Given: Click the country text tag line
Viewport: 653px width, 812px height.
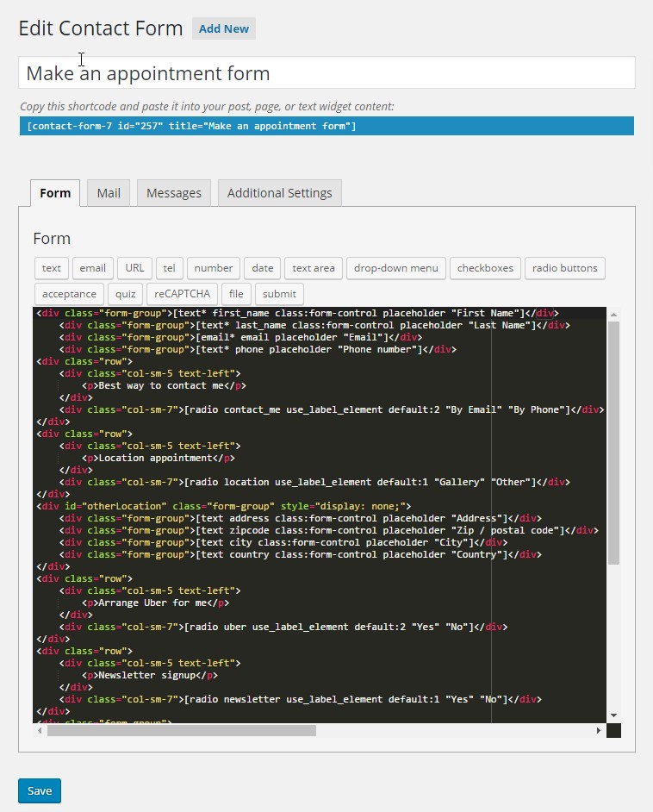Looking at the screenshot, I should coord(300,554).
